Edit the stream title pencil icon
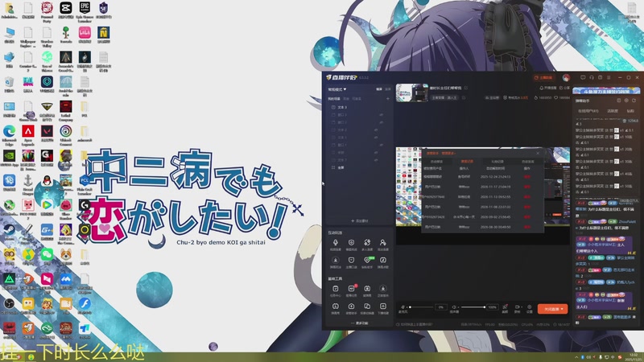 point(466,88)
